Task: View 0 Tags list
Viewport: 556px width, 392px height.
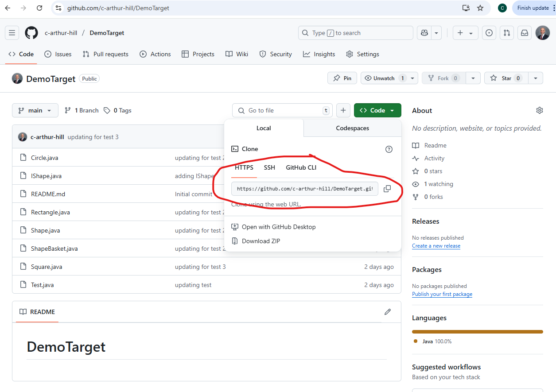Action: (117, 110)
